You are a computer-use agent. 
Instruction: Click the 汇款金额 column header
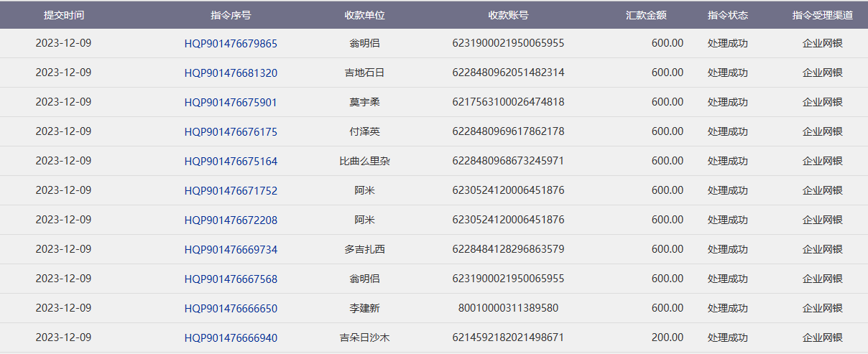(x=646, y=15)
